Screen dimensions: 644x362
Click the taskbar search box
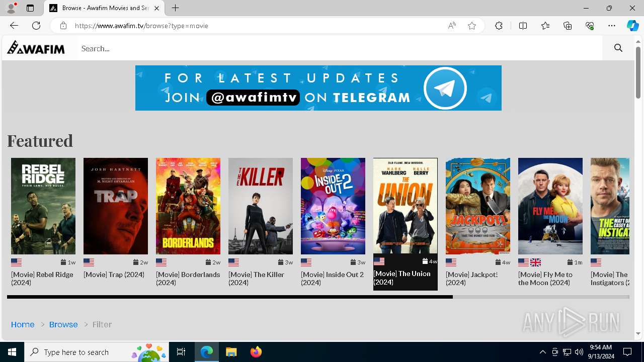97,352
